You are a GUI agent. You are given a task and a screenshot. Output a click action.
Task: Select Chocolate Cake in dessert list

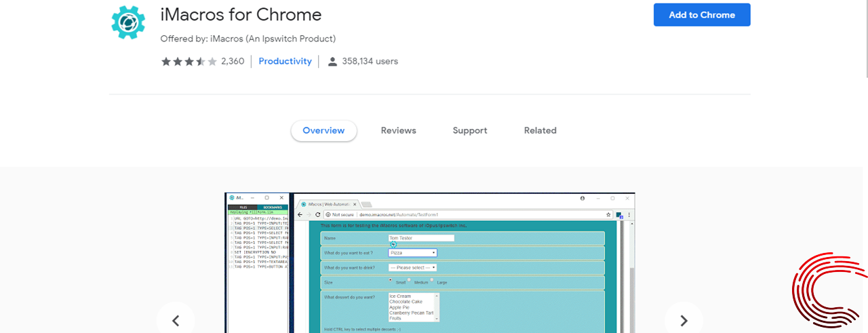click(x=406, y=302)
